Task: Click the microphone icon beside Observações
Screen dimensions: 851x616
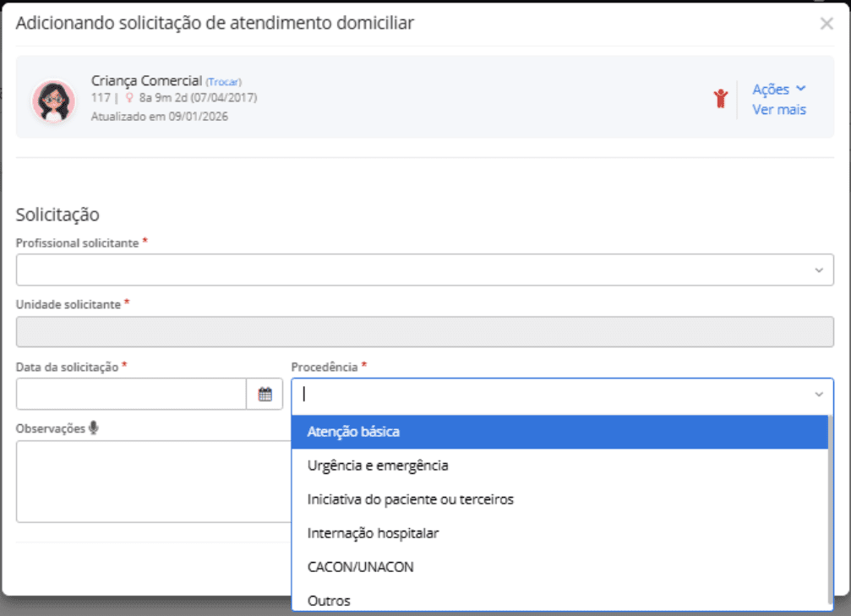Action: 93,428
